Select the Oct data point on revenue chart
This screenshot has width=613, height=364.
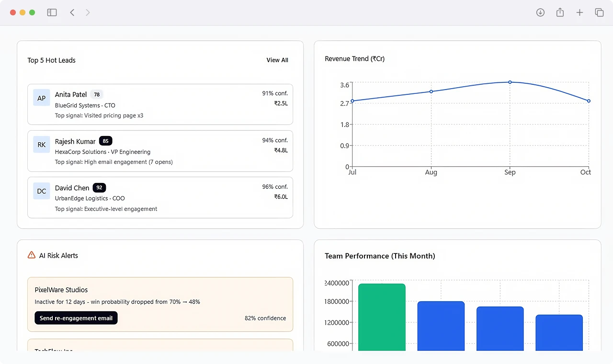(589, 101)
